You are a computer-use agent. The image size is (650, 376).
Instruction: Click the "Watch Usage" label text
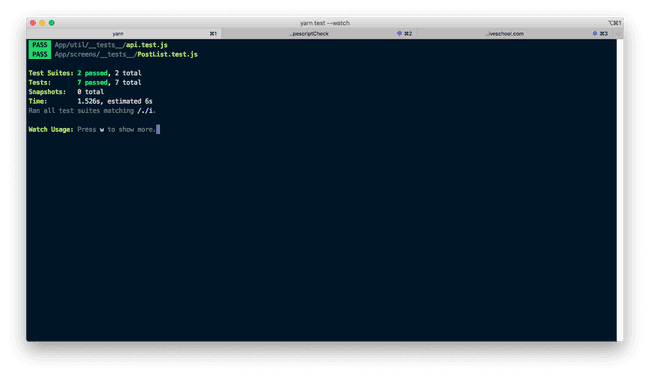pos(51,129)
